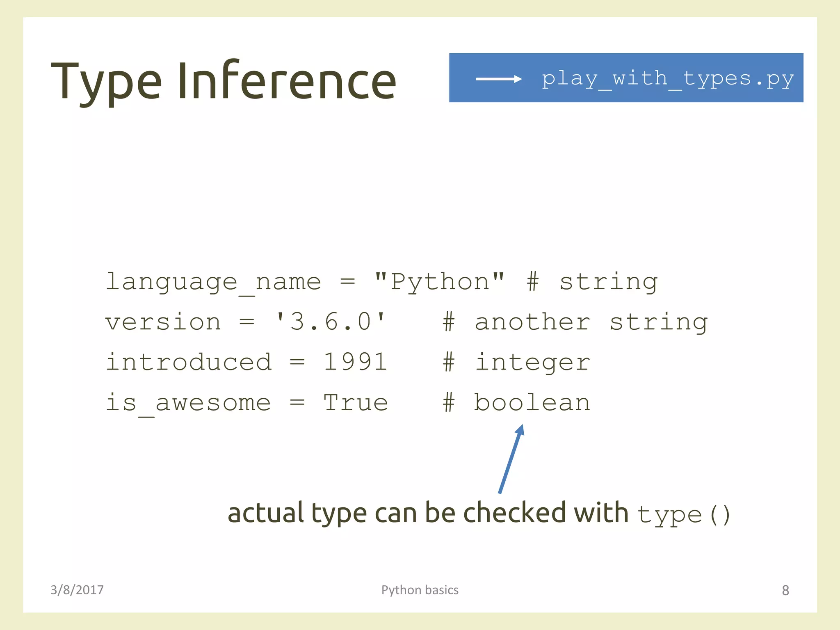Click the slide number 8 in footer
Screen dimensions: 840x630
coord(785,590)
